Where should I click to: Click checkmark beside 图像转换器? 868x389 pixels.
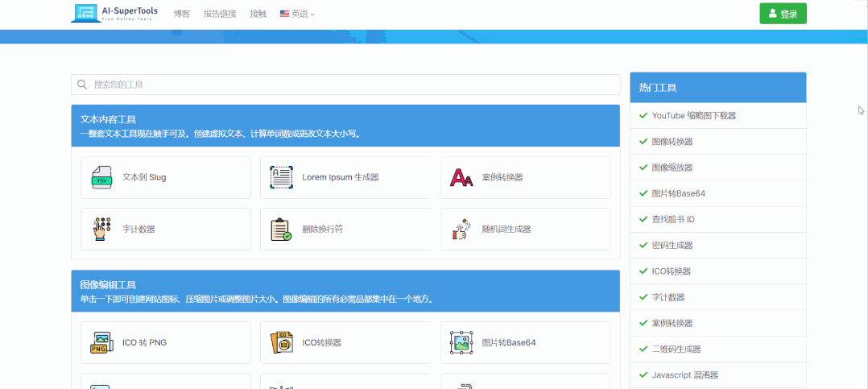coord(643,142)
